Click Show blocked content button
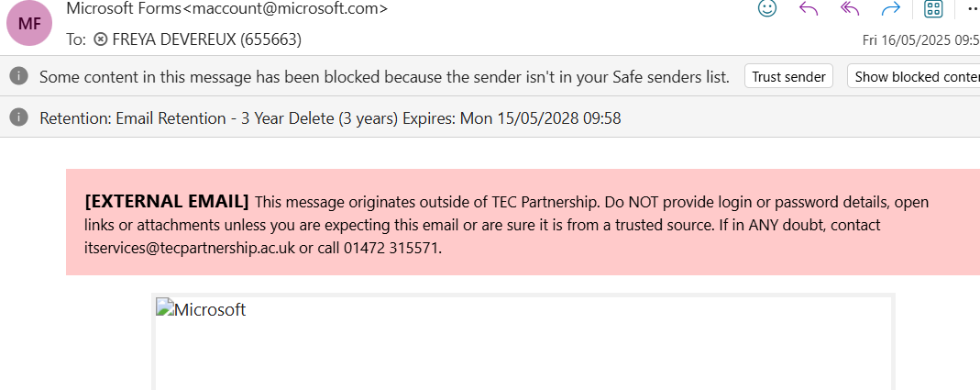The width and height of the screenshot is (980, 390). 913,76
